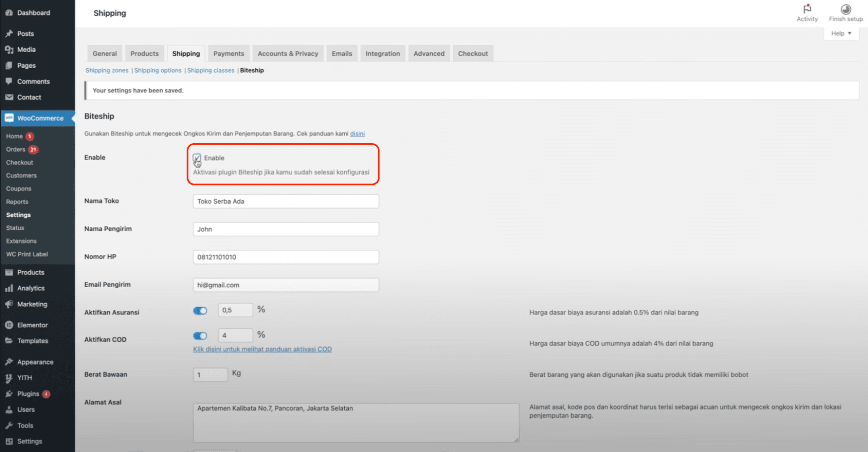Click the Plugins plug icon
Image resolution: width=868 pixels, height=452 pixels.
pos(9,394)
